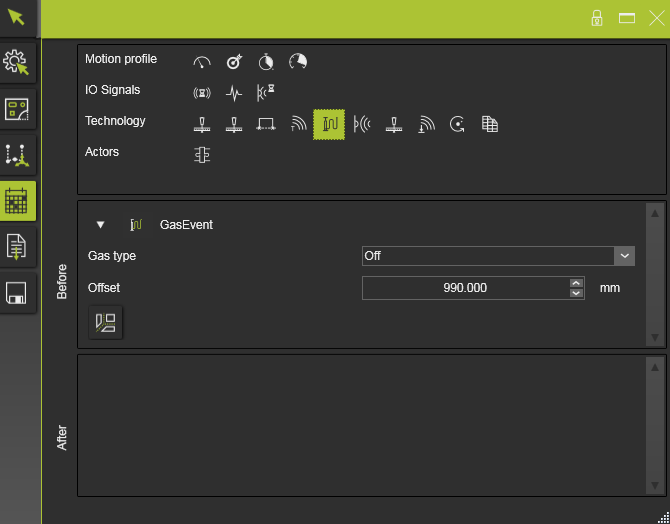The height and width of the screenshot is (524, 670).
Task: Switch to the calendar events tab in sidebar
Action: (17, 201)
